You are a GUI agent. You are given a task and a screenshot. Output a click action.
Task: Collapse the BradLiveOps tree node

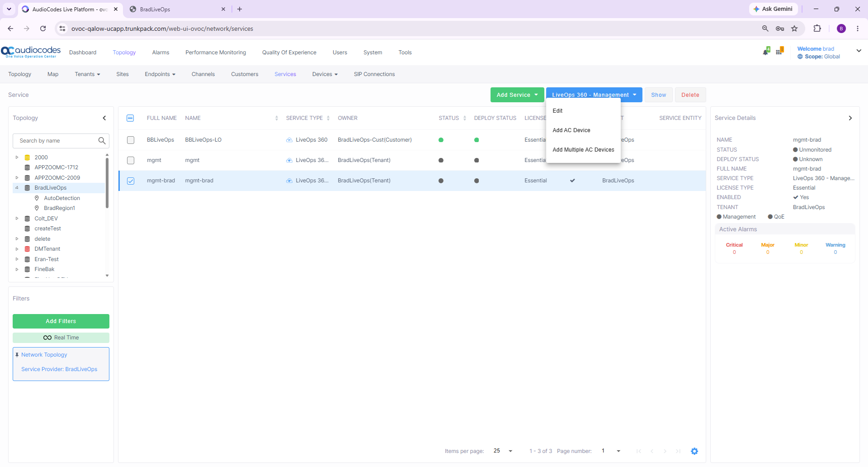17,188
